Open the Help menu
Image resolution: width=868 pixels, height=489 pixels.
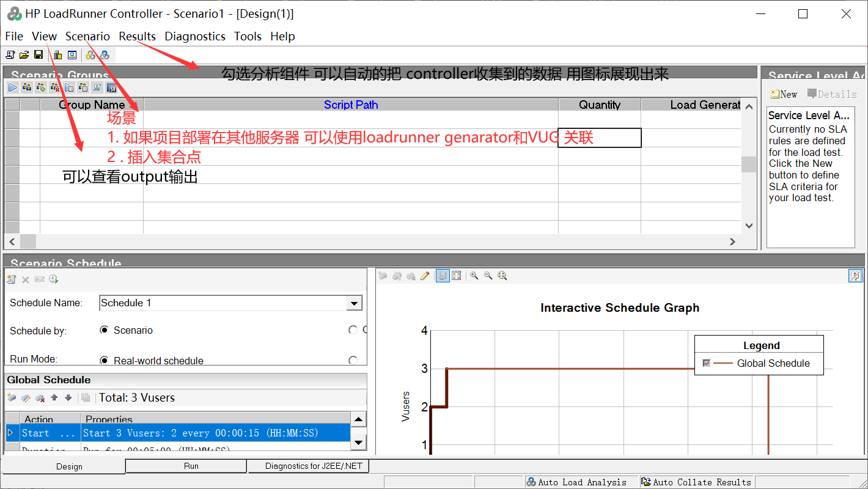(x=282, y=37)
